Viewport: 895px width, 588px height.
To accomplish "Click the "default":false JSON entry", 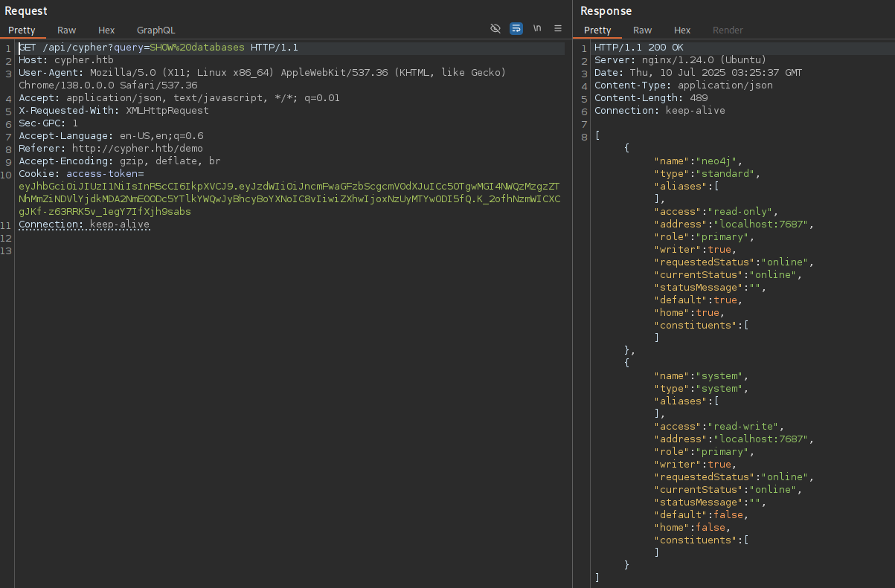I will (x=702, y=515).
